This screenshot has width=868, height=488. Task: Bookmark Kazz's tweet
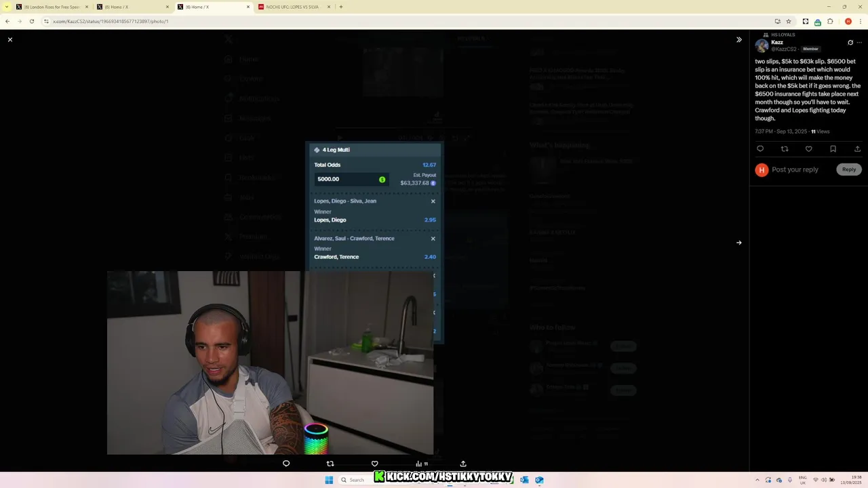tap(833, 149)
